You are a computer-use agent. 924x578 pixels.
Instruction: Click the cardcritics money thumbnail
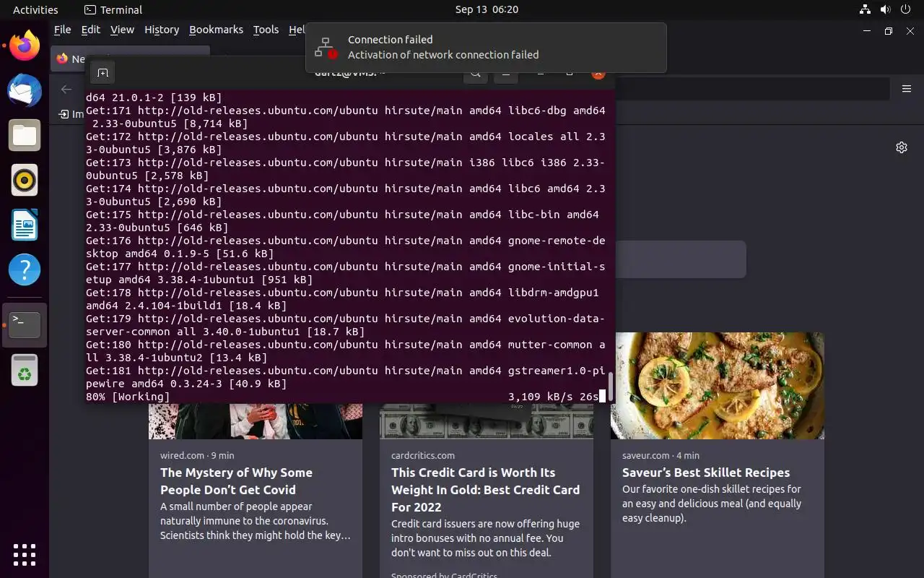[x=487, y=421]
